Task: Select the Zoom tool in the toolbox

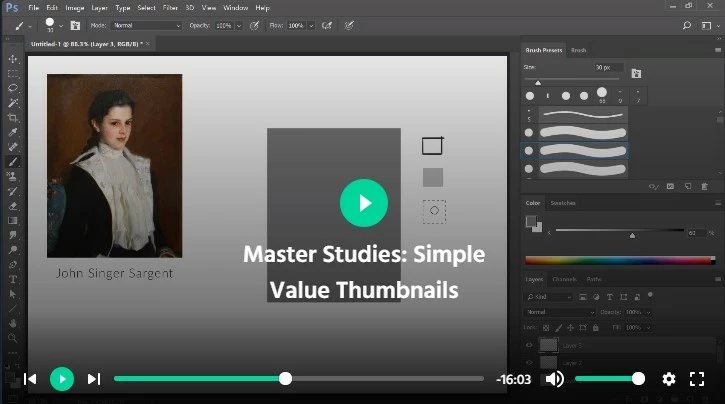Action: [x=13, y=338]
